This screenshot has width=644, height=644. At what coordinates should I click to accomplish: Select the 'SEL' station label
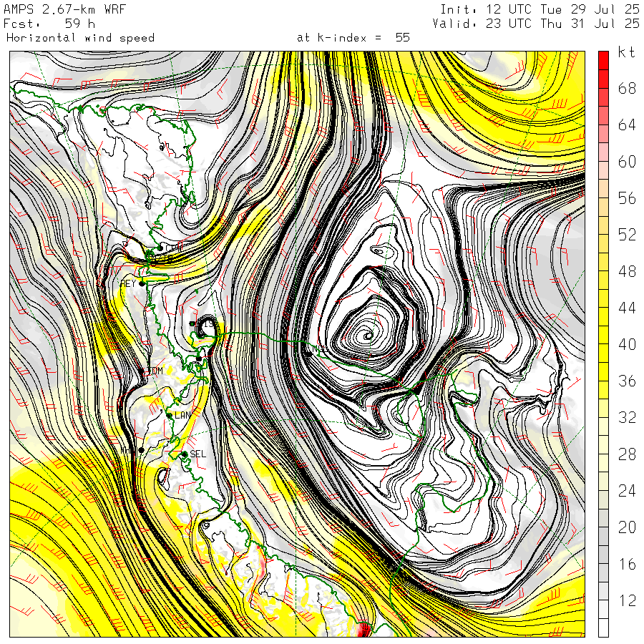[x=198, y=454]
